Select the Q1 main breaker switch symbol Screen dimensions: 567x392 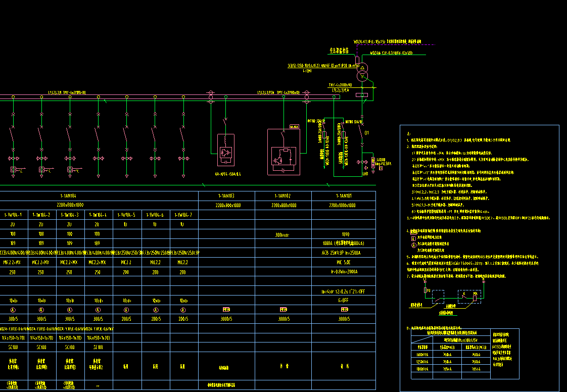(362, 131)
